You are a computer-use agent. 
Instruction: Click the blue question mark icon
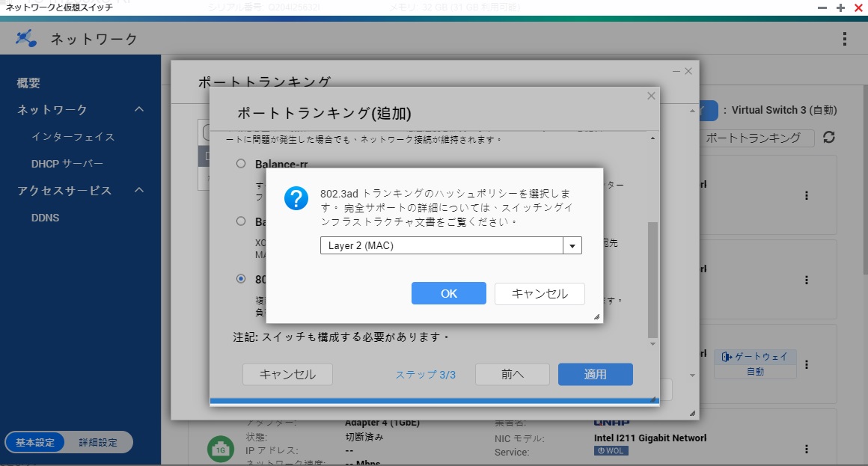297,200
